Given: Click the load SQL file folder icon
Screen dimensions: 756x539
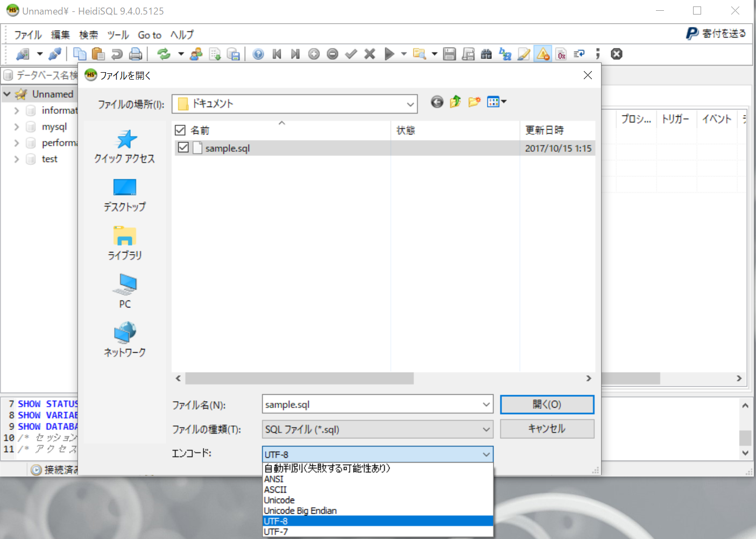Looking at the screenshot, I should (x=419, y=54).
